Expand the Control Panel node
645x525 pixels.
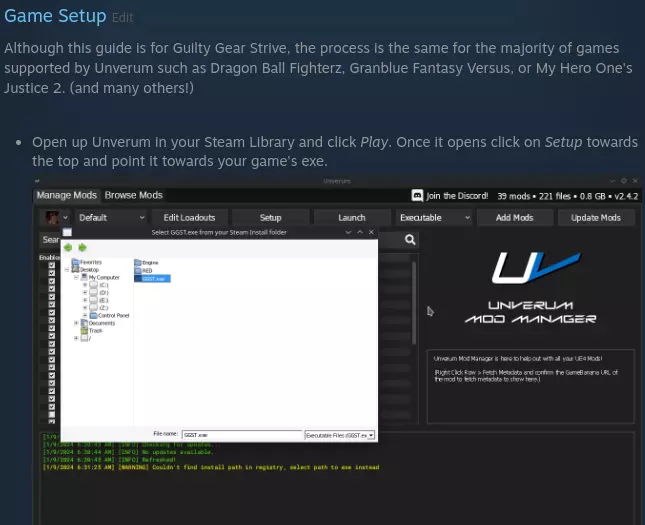tap(85, 315)
